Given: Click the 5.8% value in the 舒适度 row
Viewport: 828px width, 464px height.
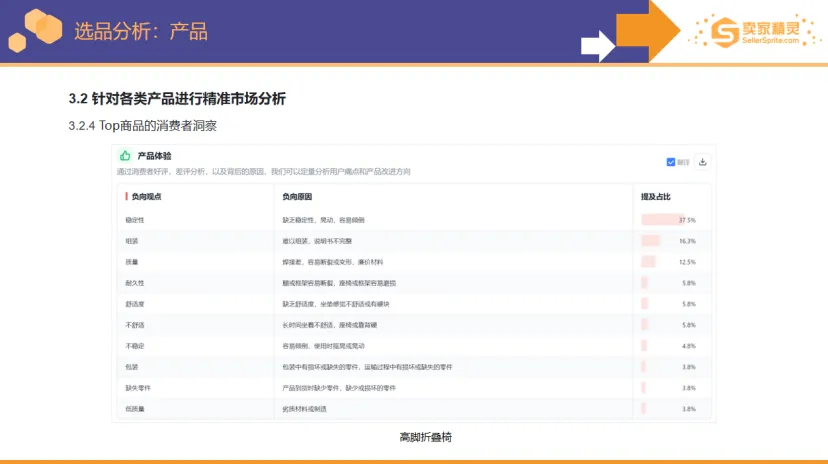Looking at the screenshot, I should pos(689,304).
